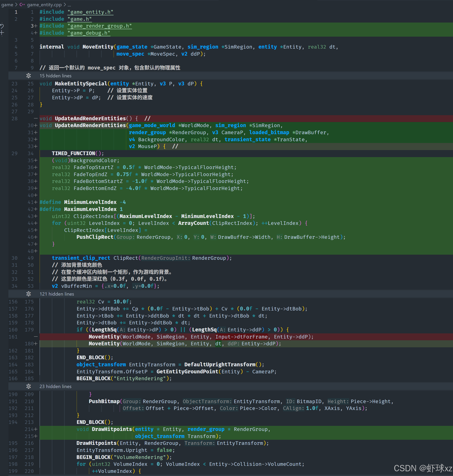Viewport: 453px width, 476px height.
Task: Open the "game_debug.h" include link
Action: (89, 33)
